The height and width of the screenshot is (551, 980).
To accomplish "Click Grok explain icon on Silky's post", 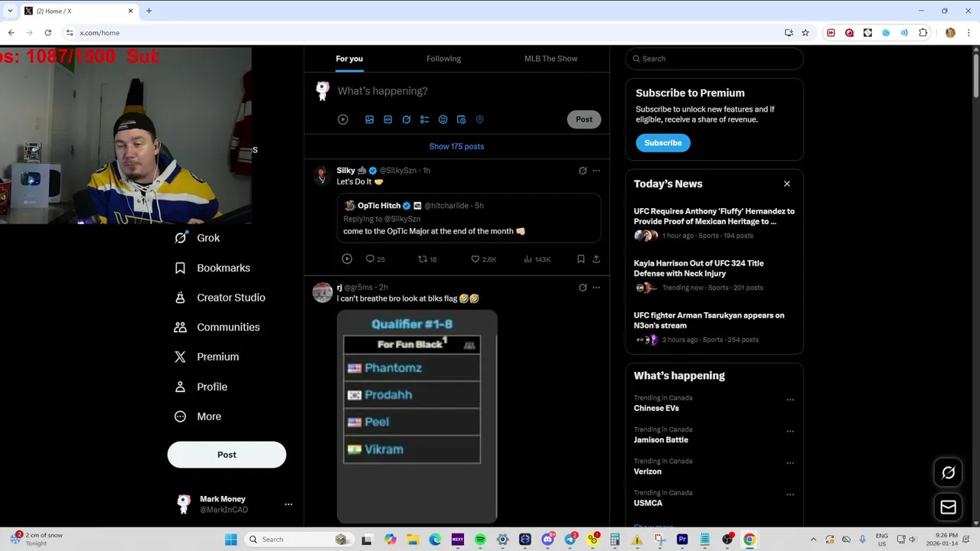I will [x=583, y=171].
